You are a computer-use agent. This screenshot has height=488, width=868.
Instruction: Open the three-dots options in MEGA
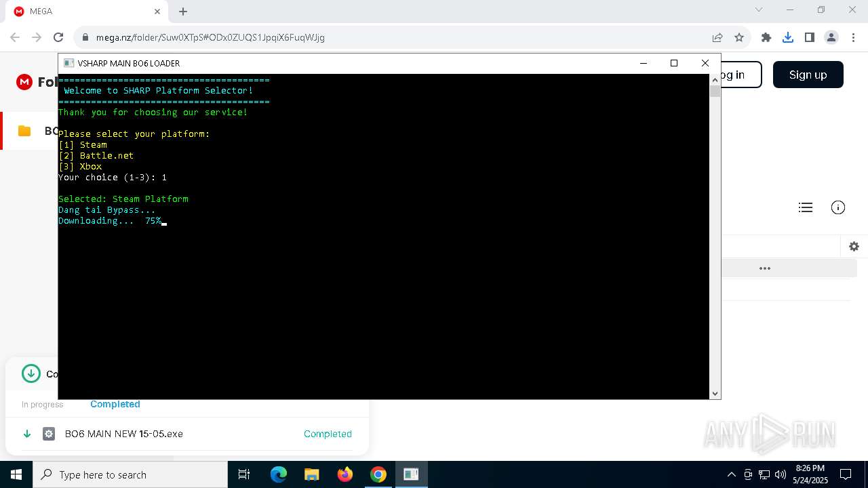pyautogui.click(x=765, y=268)
